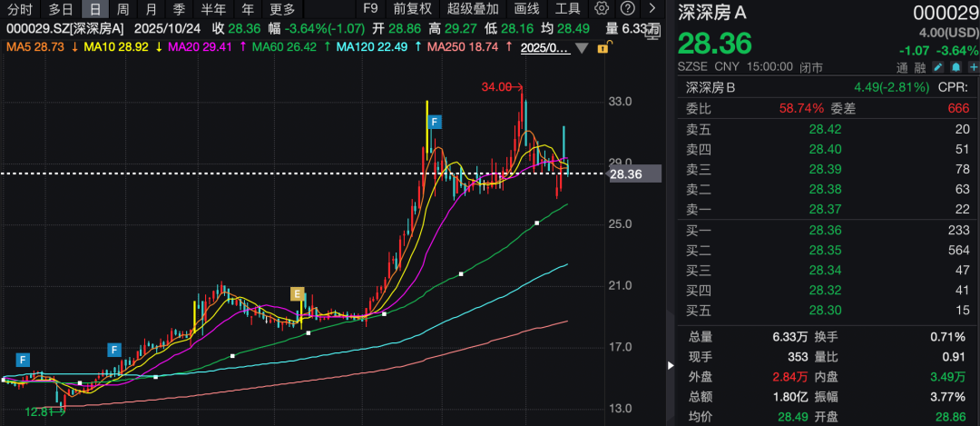This screenshot has height=426, width=980.
Task: Expand the 更多 period options
Action: coord(282,9)
